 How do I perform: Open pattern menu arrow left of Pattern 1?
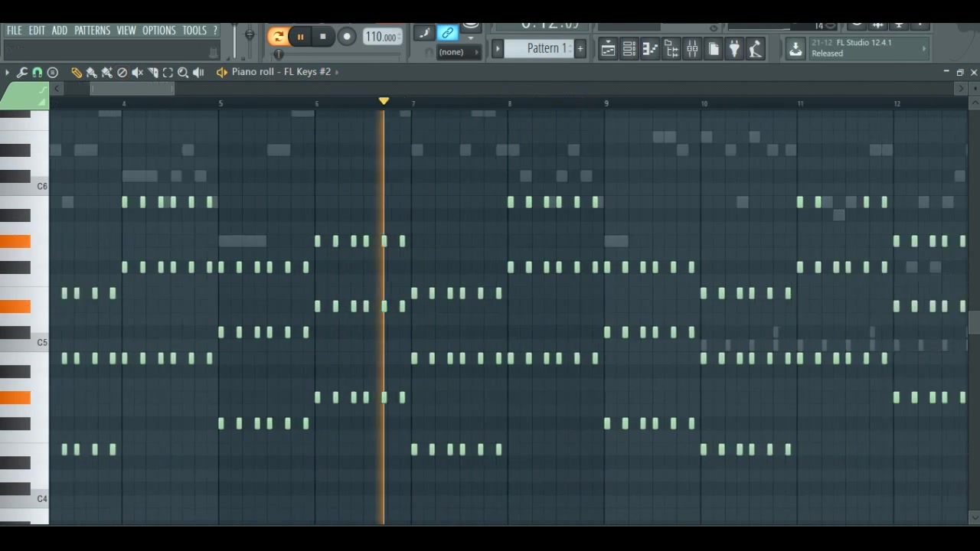(497, 49)
